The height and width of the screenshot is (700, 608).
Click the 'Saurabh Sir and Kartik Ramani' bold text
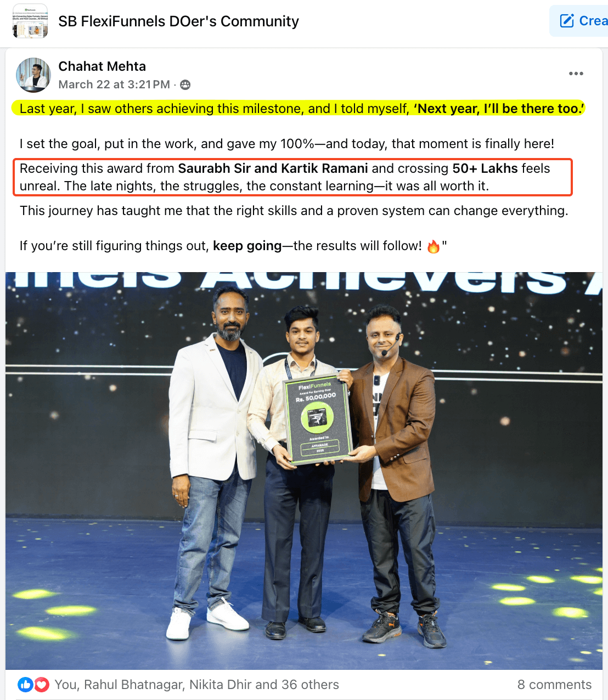273,168
